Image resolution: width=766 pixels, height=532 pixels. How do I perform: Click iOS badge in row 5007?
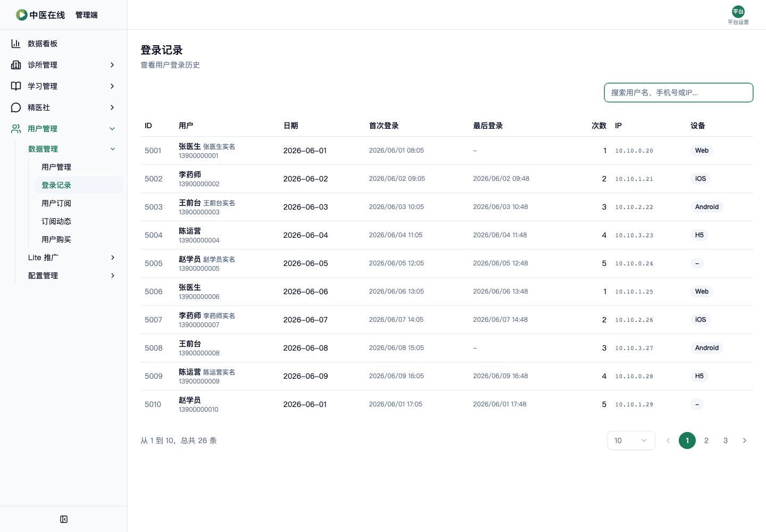tap(701, 320)
